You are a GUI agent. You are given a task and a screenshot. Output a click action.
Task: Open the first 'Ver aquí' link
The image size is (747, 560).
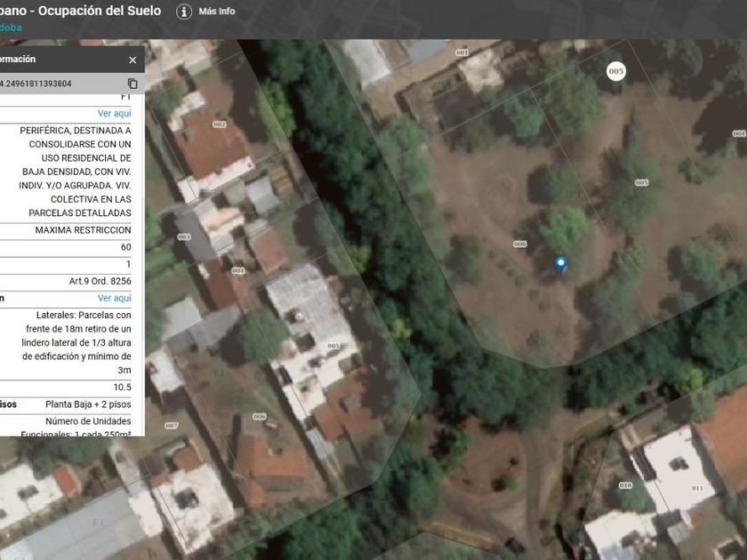click(115, 114)
